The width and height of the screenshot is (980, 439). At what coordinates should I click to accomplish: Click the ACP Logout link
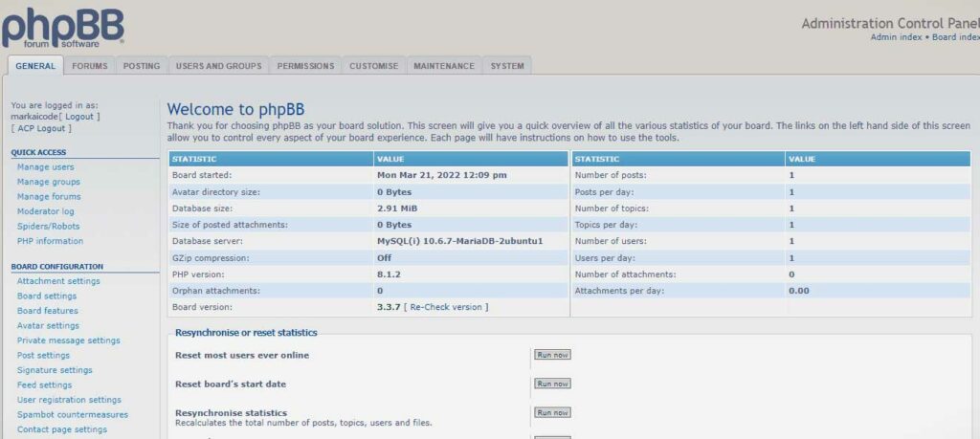pyautogui.click(x=41, y=129)
